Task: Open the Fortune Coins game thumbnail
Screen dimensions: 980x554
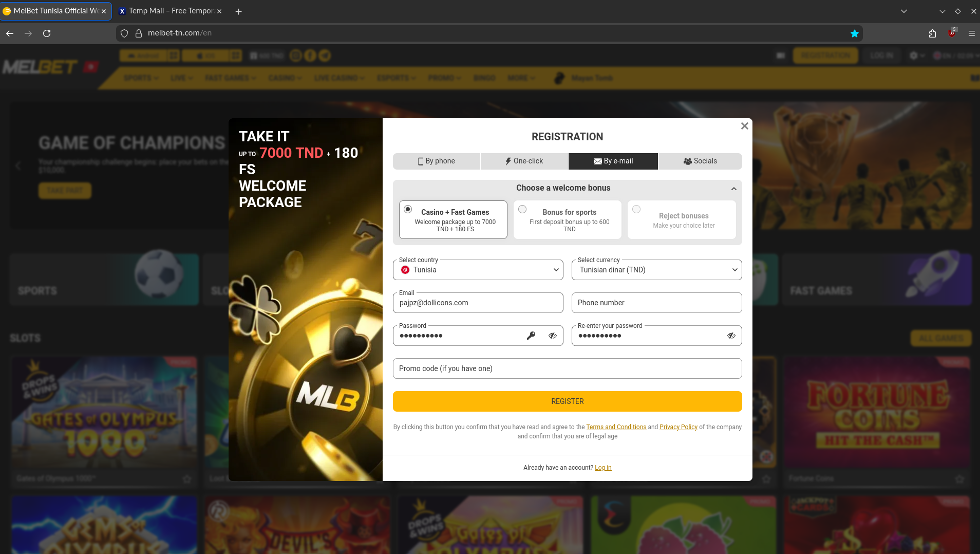Action: pos(877,412)
